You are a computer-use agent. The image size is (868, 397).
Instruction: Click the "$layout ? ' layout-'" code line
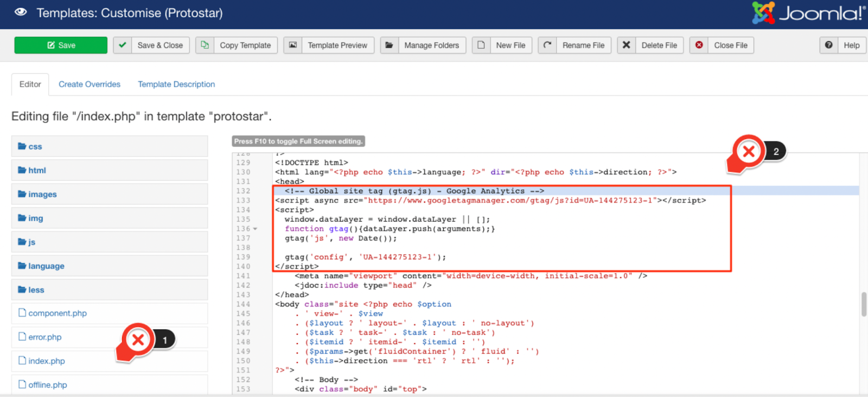pos(414,323)
